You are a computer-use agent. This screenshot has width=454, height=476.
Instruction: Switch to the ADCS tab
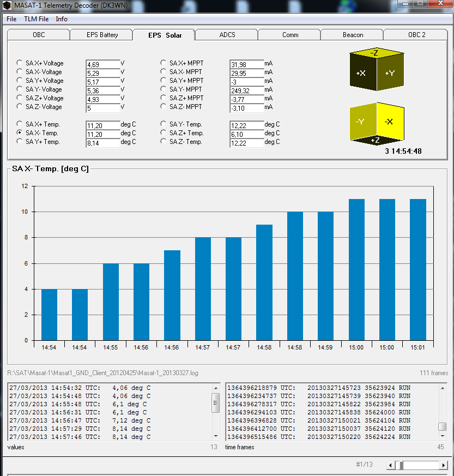pos(227,35)
